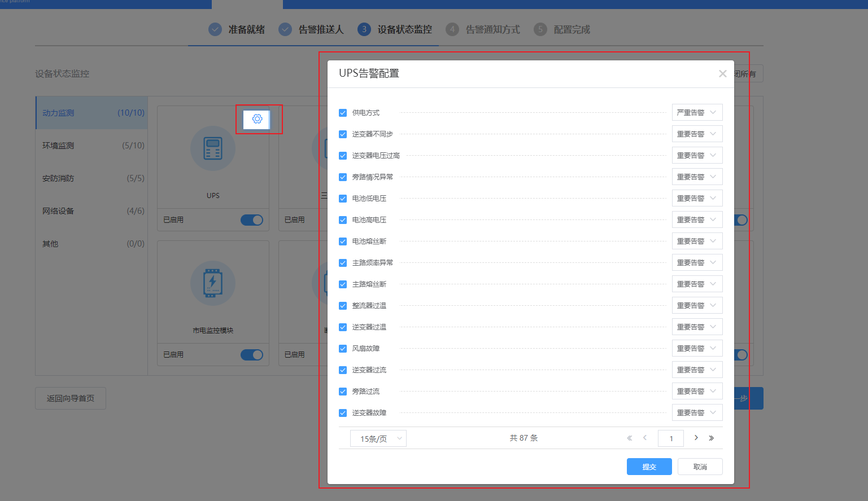Image resolution: width=868 pixels, height=501 pixels.
Task: Open the gear settings icon on UPS card
Action: 257,119
